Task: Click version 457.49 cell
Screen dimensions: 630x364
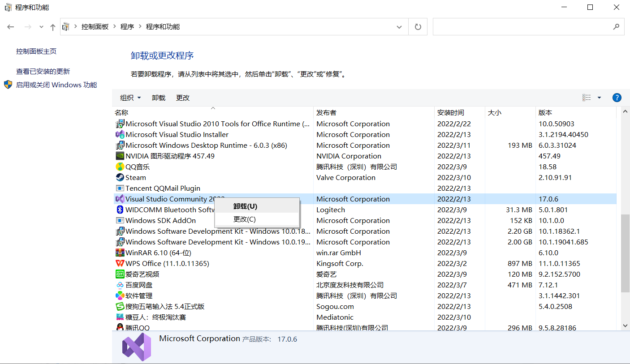Action: pos(549,156)
